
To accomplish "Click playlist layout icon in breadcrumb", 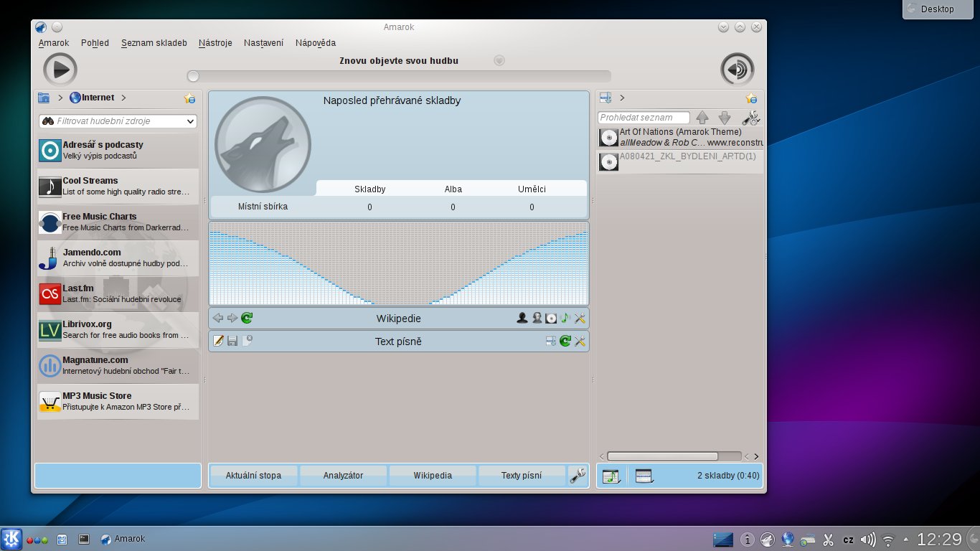I will (x=606, y=98).
